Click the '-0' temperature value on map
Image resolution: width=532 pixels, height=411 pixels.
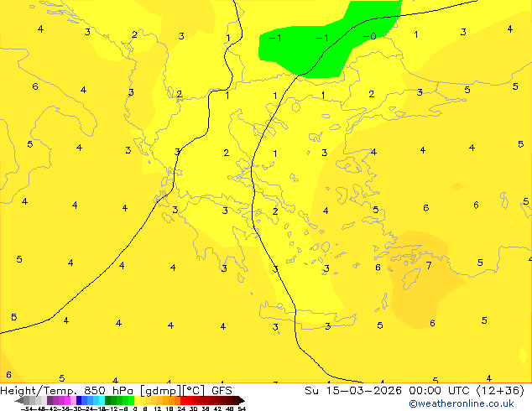(x=370, y=36)
